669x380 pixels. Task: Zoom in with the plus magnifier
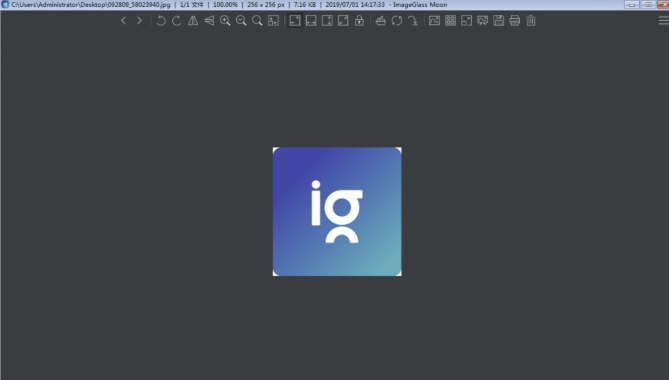point(225,20)
